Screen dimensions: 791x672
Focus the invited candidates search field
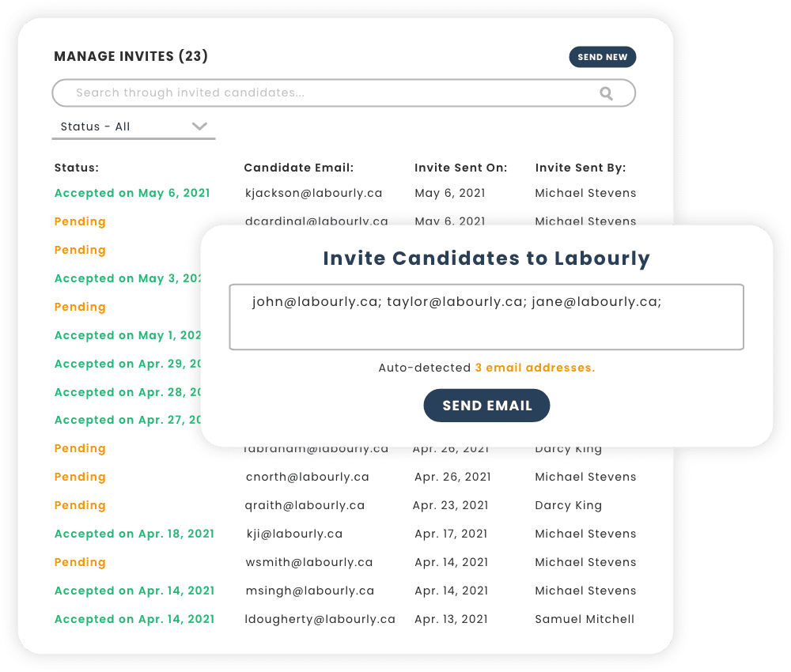pyautogui.click(x=343, y=92)
